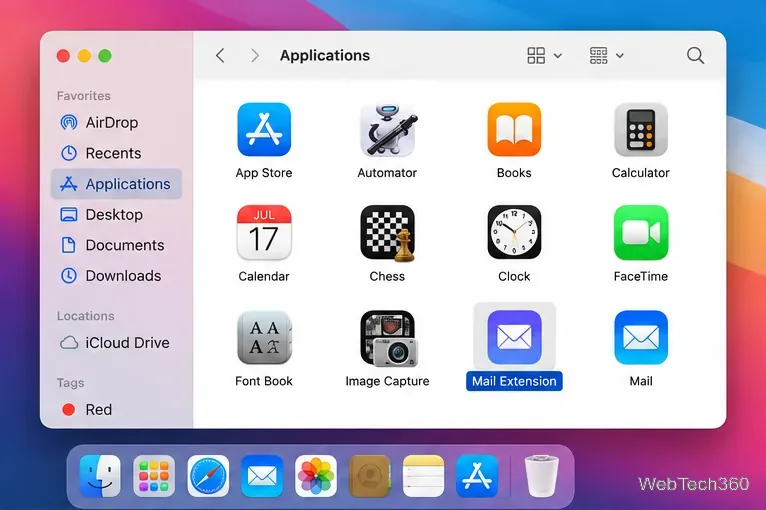Open Desktop in the sidebar
Image resolution: width=766 pixels, height=510 pixels.
tap(116, 214)
